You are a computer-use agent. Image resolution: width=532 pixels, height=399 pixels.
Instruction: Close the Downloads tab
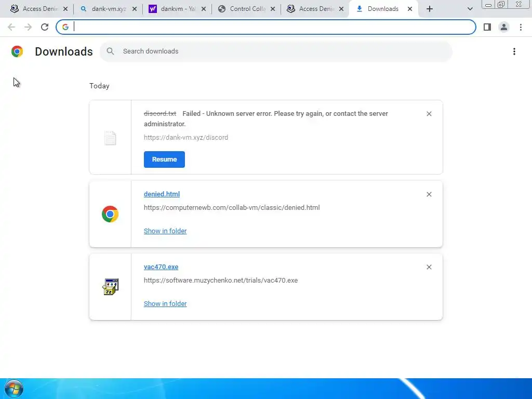click(410, 9)
